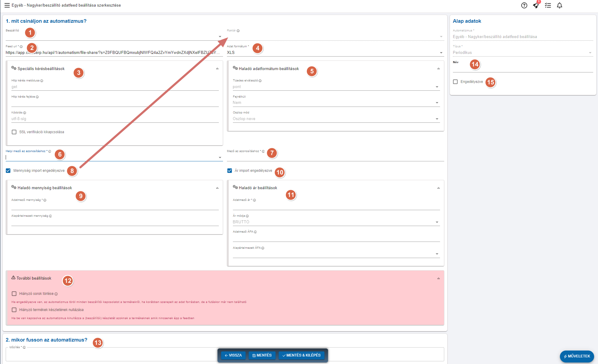This screenshot has height=364, width=598.
Task: Click info icon next to Feed url
Action: click(x=21, y=46)
